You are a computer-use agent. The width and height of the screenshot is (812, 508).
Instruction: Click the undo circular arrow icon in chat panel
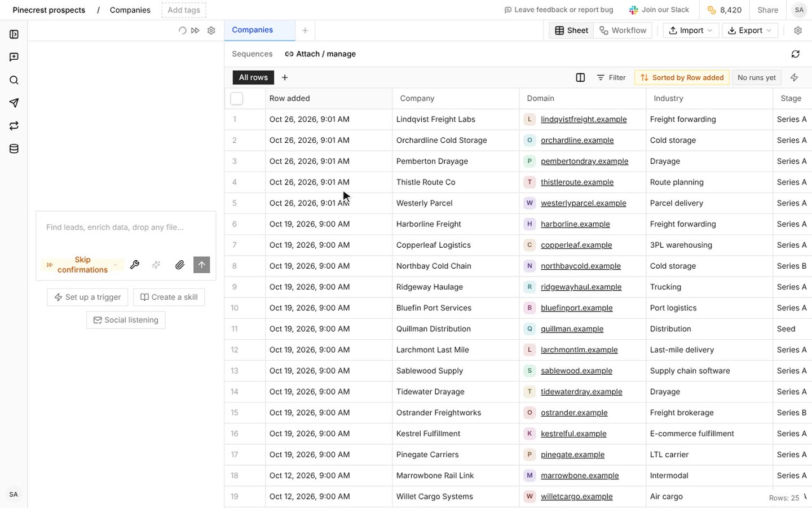182,30
